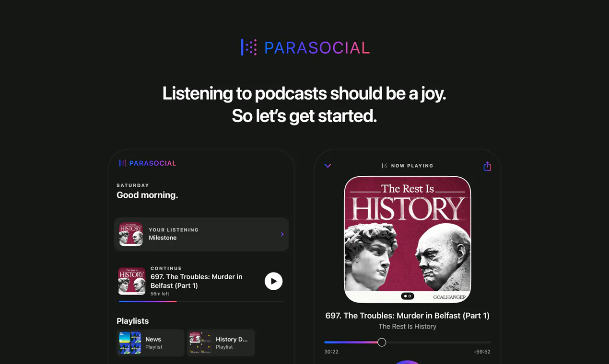609x364 pixels.
Task: Click the Continue section's episode 697 title
Action: 197,281
